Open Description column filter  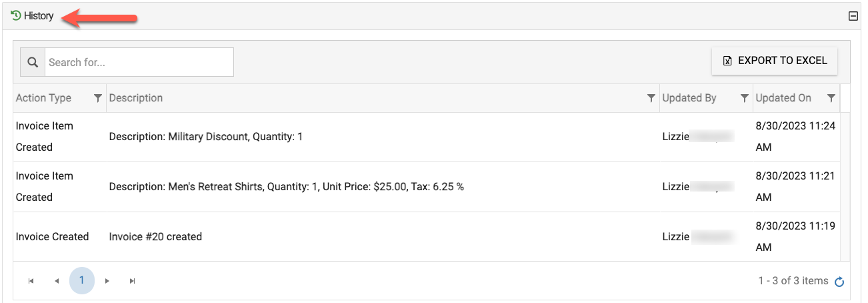(x=651, y=98)
